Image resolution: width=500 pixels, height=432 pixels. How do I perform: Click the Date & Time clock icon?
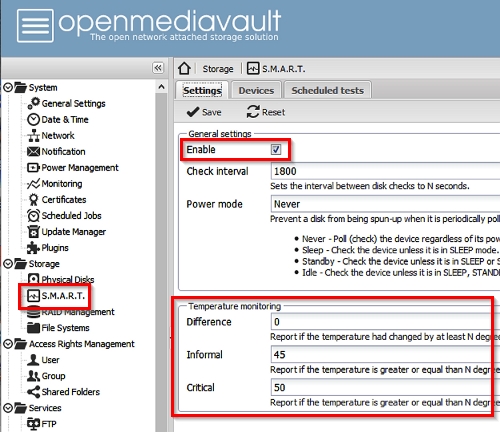(33, 119)
